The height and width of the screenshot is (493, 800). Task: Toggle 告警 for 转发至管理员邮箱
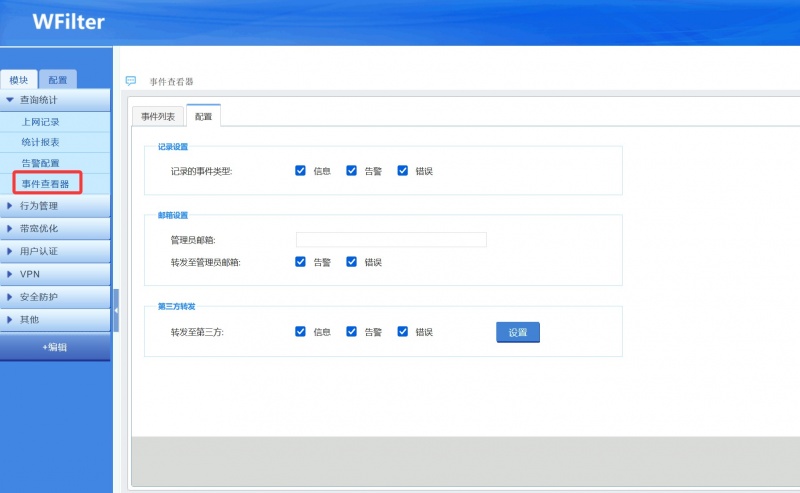pos(301,262)
